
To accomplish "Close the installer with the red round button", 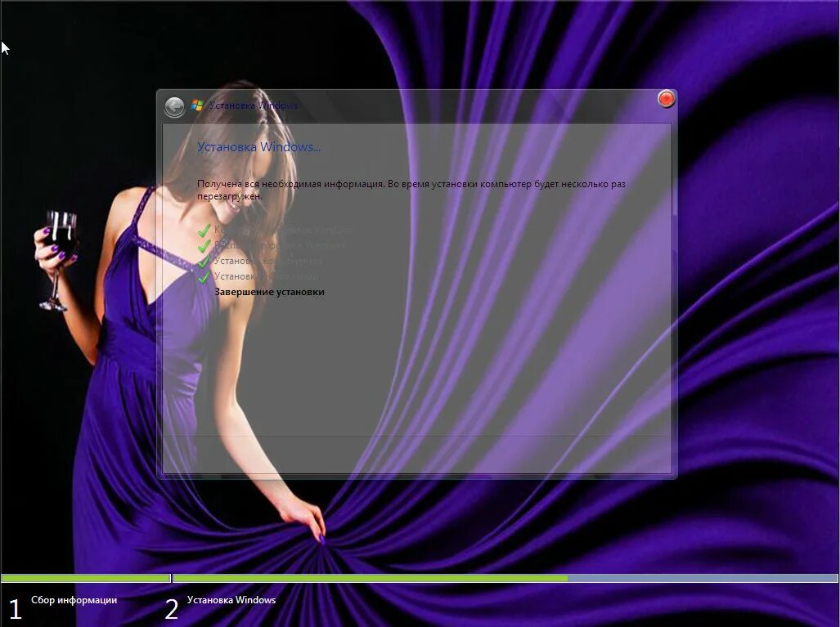I will (x=666, y=99).
